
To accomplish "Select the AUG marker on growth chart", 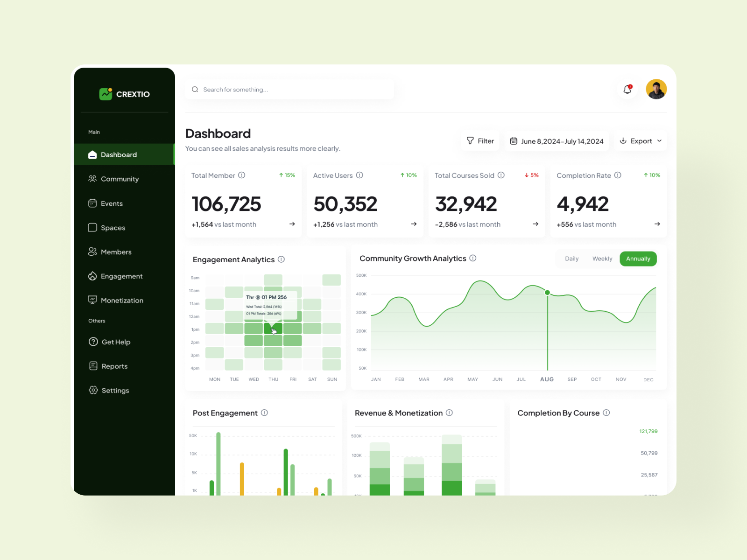I will pos(547,293).
